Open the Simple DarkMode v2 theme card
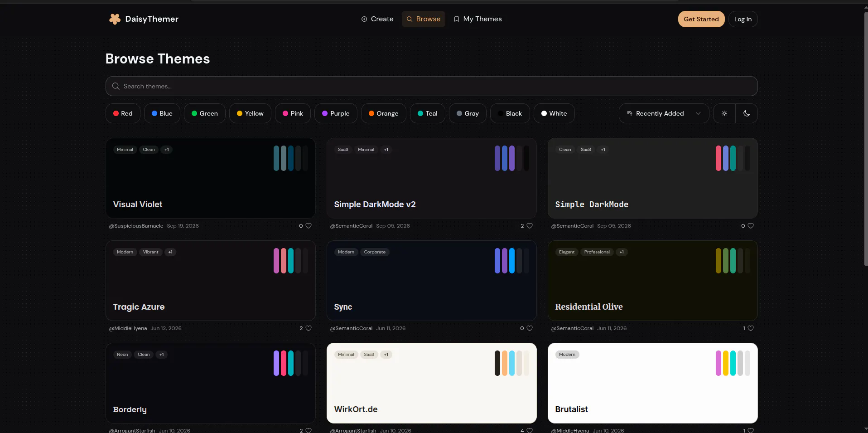Screen dimensions: 868x433 432,178
